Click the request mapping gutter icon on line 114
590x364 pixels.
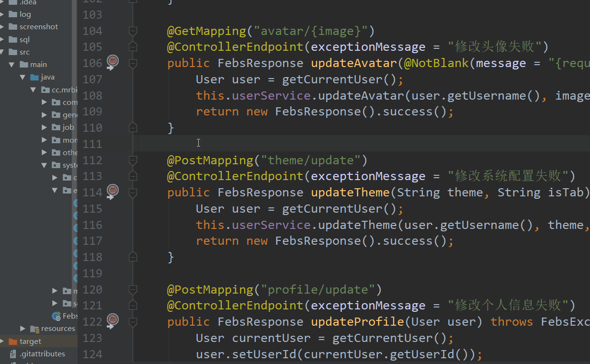click(113, 191)
